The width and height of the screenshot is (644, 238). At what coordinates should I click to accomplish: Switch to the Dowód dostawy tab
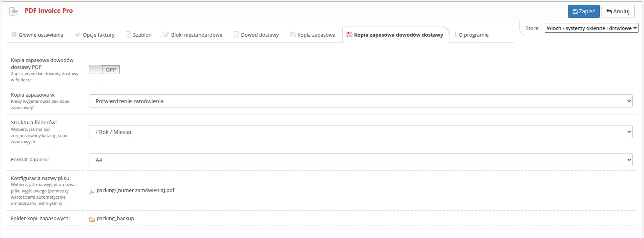[x=260, y=35]
